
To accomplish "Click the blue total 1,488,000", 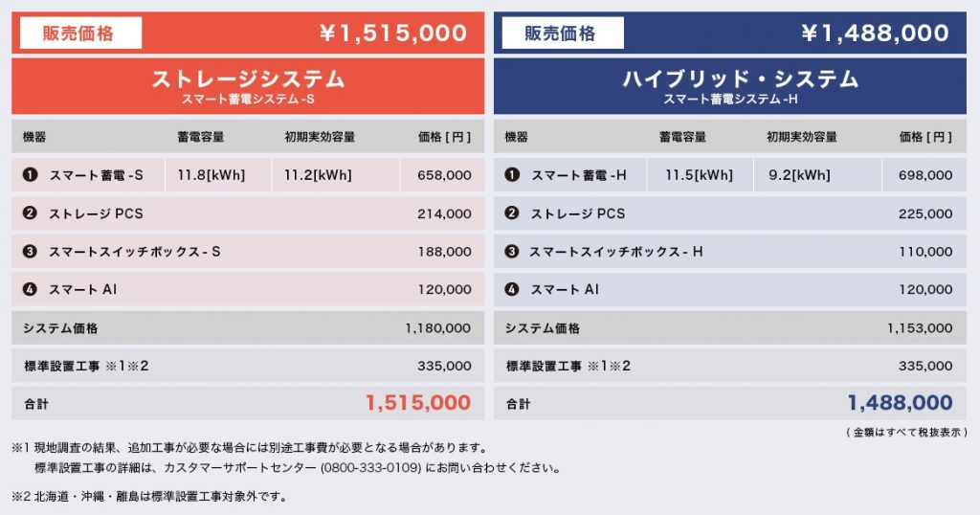I will (900, 403).
